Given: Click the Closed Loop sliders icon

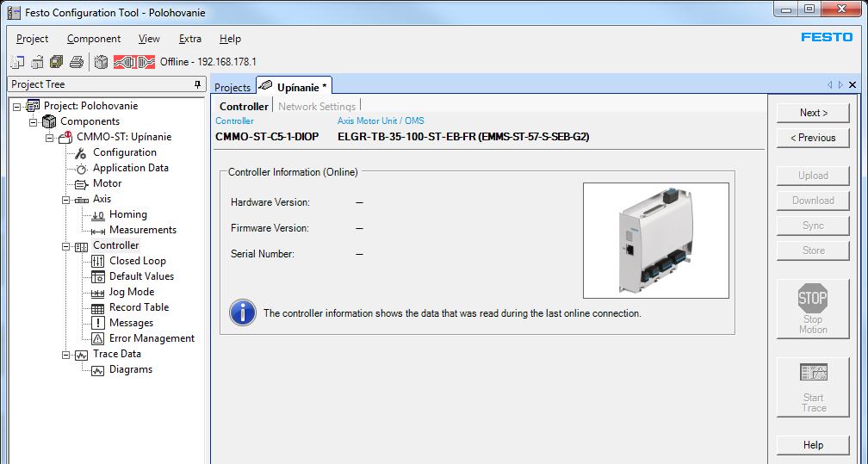Looking at the screenshot, I should 98,262.
